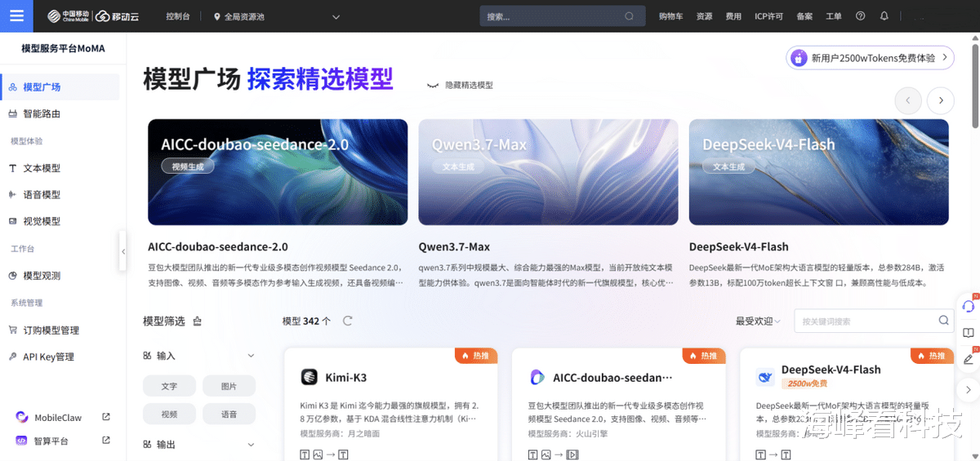Open MobileClaw external link icon

(106, 417)
